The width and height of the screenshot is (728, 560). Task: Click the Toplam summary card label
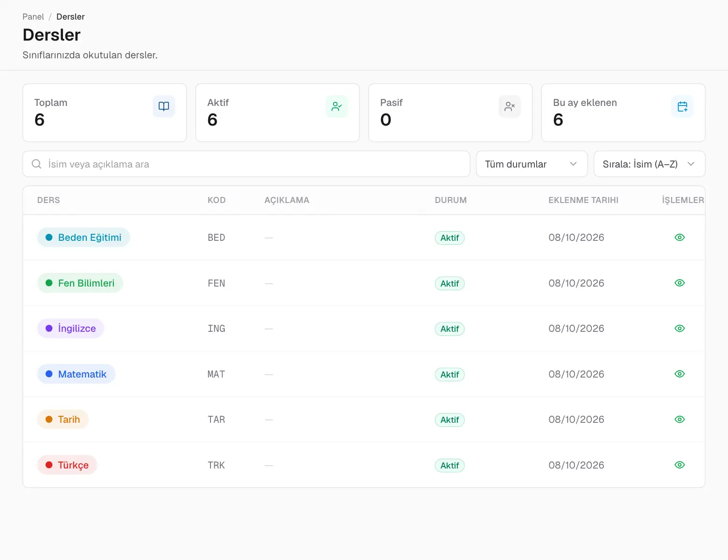[51, 103]
